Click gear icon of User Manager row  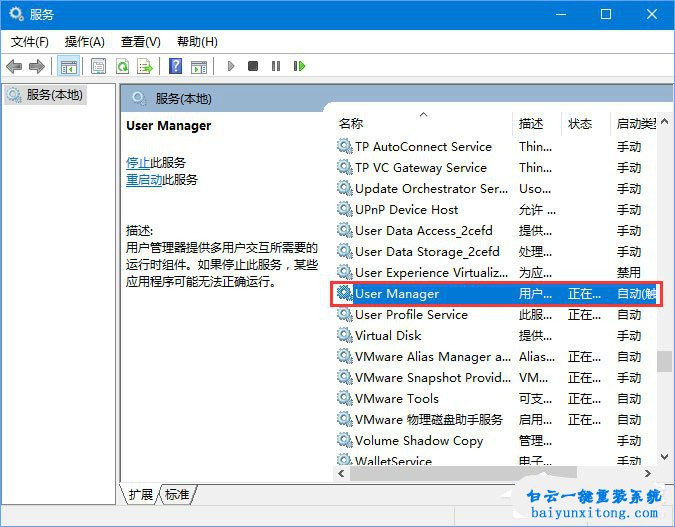344,293
